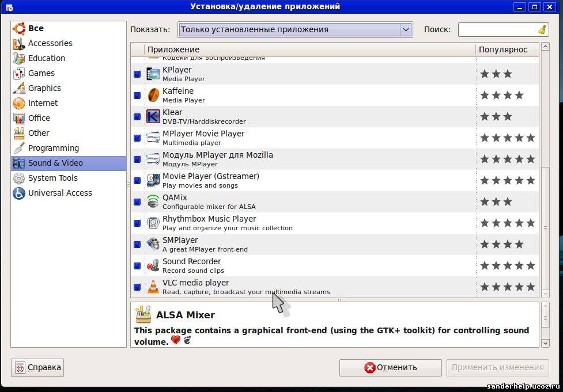Click the VLC media player cone icon

point(153,287)
